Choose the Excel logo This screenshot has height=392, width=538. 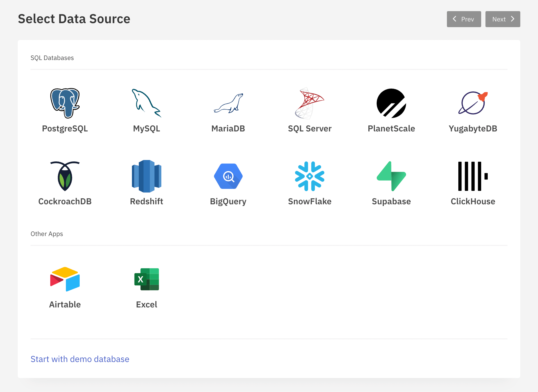[146, 279]
